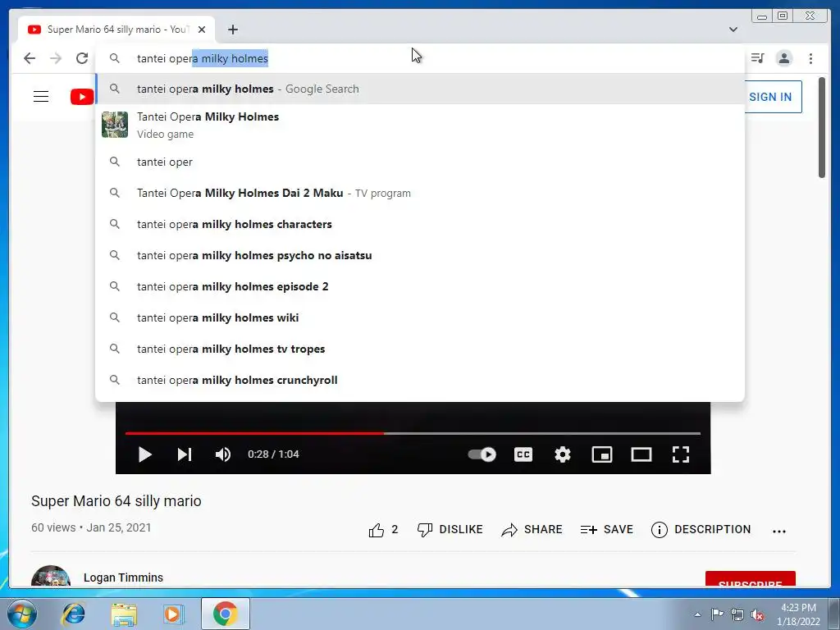Open the player settings gear
The height and width of the screenshot is (630, 840).
point(563,454)
